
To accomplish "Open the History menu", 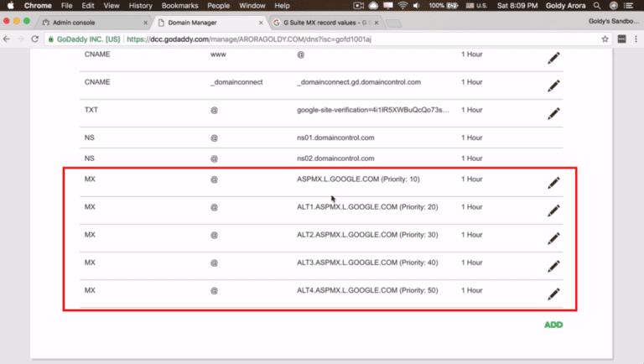I will [x=141, y=6].
